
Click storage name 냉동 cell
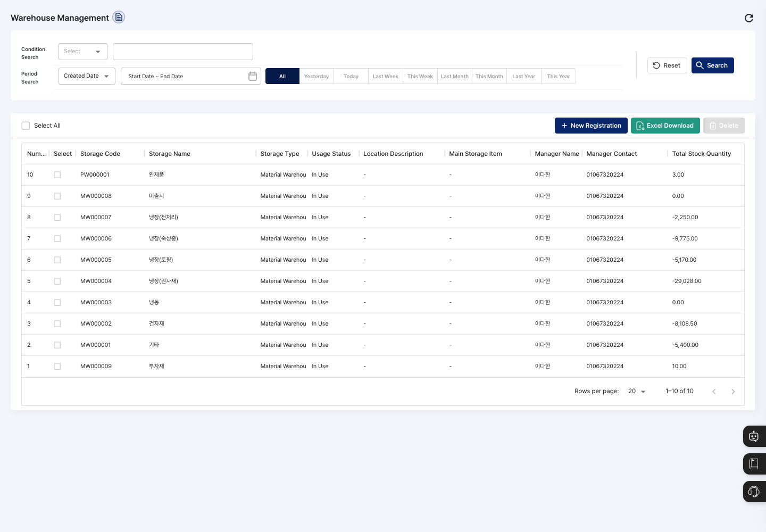pos(154,303)
